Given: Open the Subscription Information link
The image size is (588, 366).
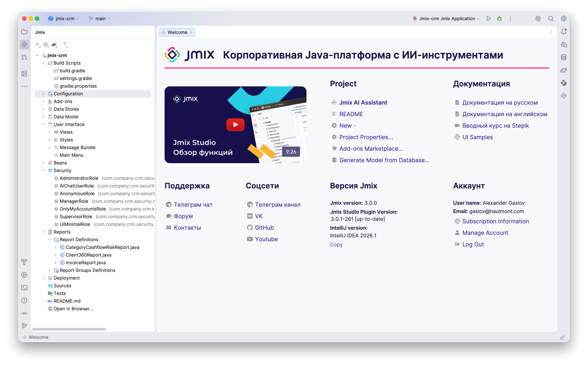Looking at the screenshot, I should pos(496,221).
